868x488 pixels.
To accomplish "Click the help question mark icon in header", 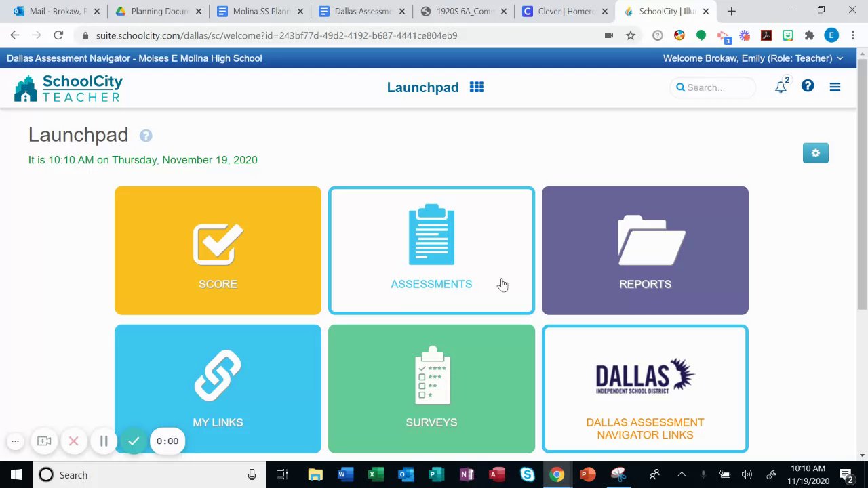I will 808,86.
